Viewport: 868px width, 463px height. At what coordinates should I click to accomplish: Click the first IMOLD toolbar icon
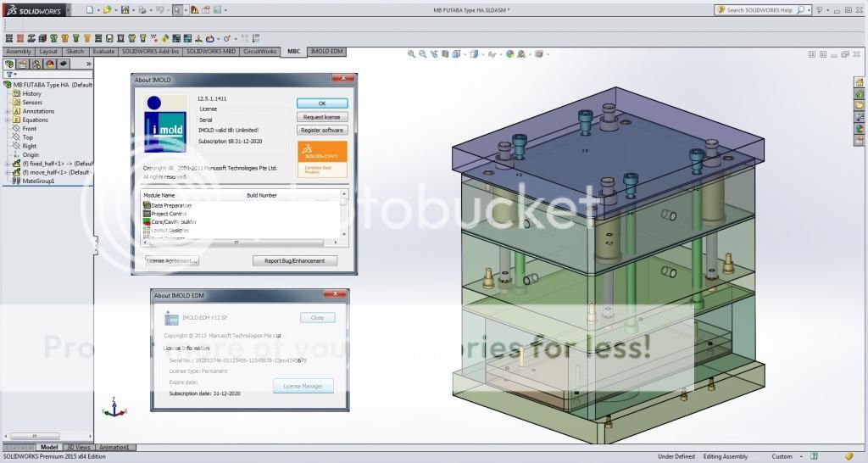(8, 38)
